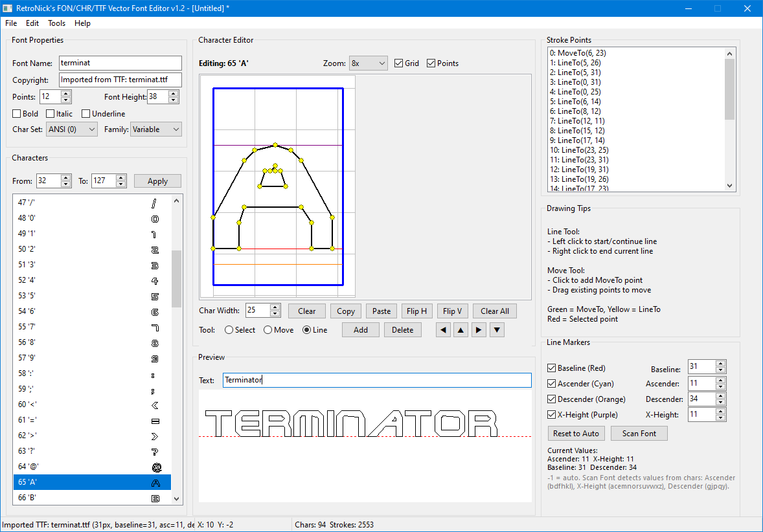The width and height of the screenshot is (763, 532).
Task: Click the Add point button
Action: click(x=361, y=329)
